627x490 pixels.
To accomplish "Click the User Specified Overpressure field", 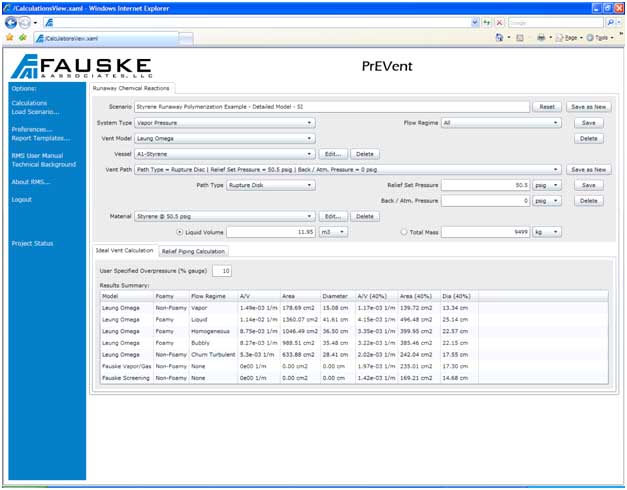I will [222, 271].
